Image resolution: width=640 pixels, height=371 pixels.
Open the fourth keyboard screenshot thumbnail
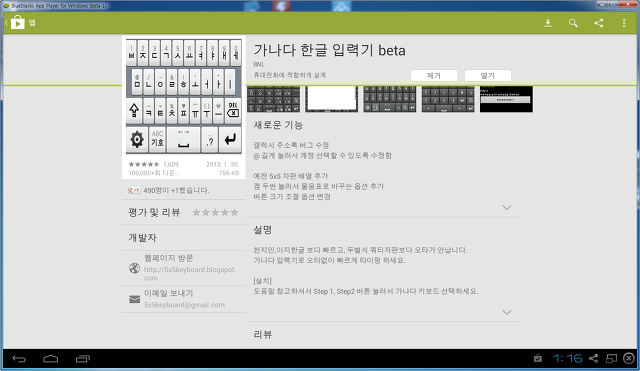pyautogui.click(x=448, y=99)
